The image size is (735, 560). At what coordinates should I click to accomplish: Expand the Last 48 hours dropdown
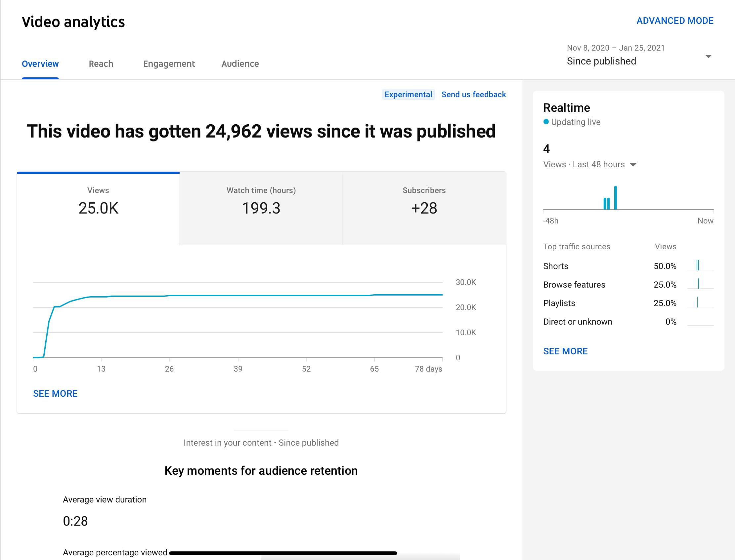pos(632,165)
